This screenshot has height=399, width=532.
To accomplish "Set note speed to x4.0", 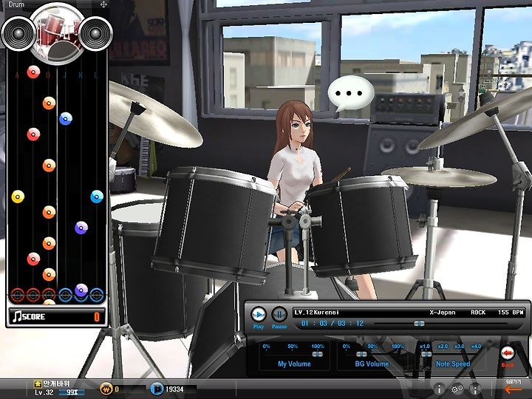I will (476, 347).
